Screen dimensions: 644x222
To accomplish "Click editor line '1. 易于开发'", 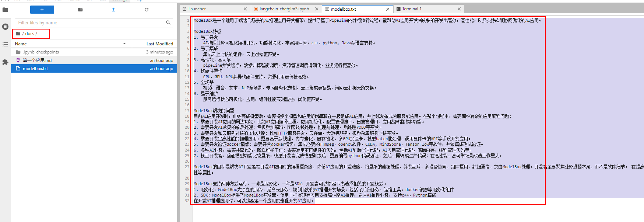I will (x=206, y=37).
